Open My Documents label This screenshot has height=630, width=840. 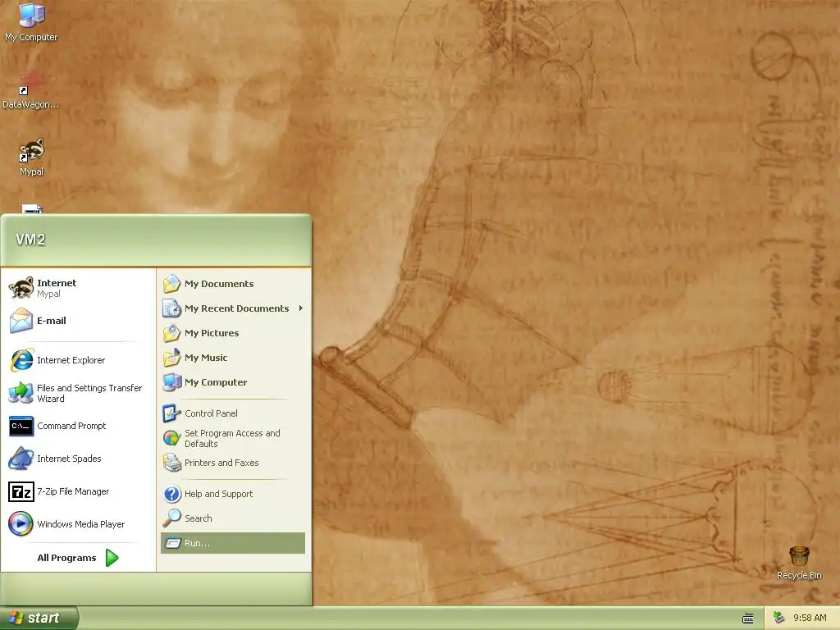pyautogui.click(x=219, y=283)
